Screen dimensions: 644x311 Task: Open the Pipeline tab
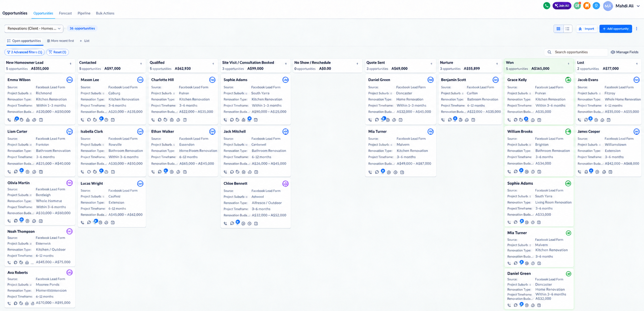[84, 13]
